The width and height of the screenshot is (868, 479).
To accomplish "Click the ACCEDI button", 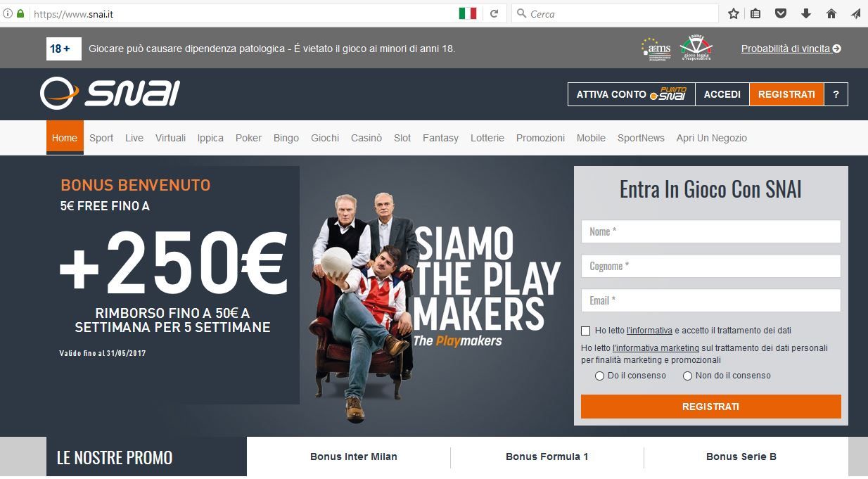I will coord(722,94).
